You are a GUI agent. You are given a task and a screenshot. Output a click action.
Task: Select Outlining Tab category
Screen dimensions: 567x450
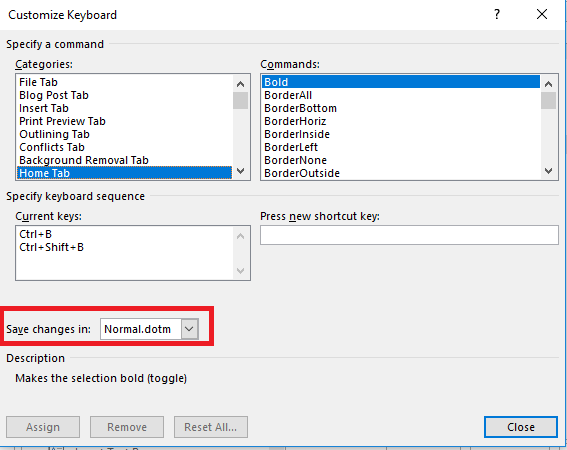[x=54, y=134]
